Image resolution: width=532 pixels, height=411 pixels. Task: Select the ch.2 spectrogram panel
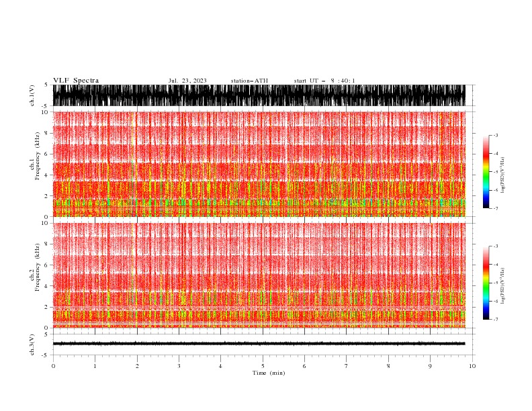tap(259, 275)
